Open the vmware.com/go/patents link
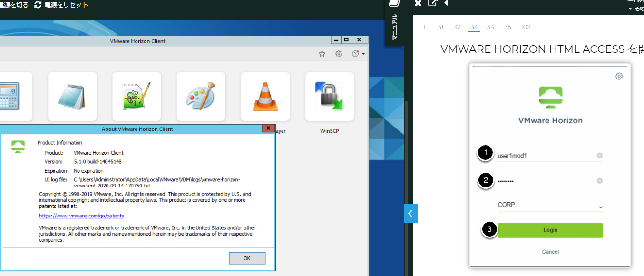Screen dimensions: 644x276 (x=81, y=216)
